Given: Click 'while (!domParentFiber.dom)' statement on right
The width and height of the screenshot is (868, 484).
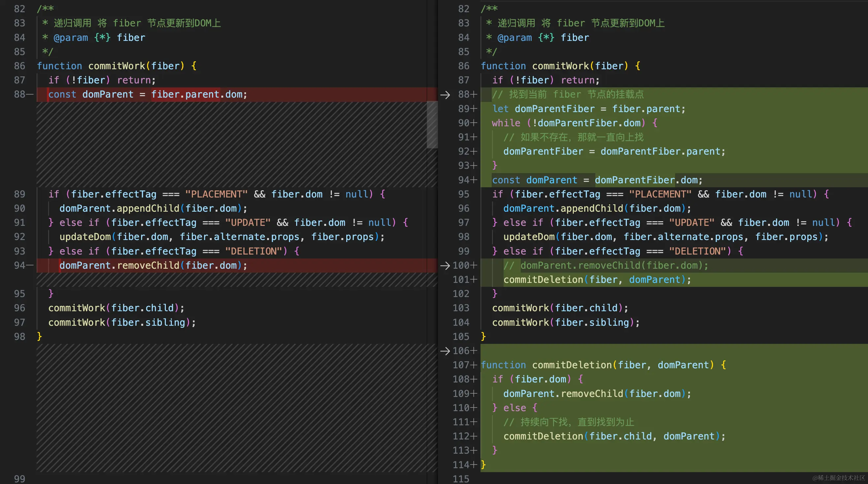Looking at the screenshot, I should pyautogui.click(x=574, y=123).
